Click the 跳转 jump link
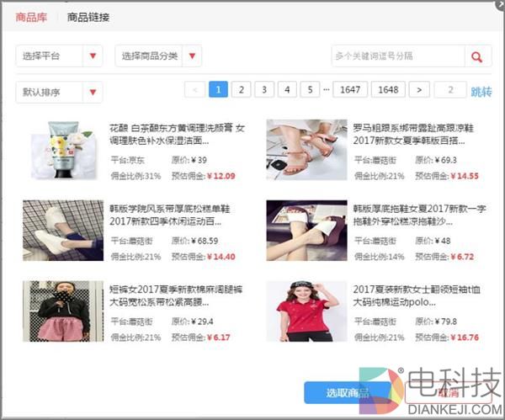The image size is (505, 420). click(x=481, y=92)
